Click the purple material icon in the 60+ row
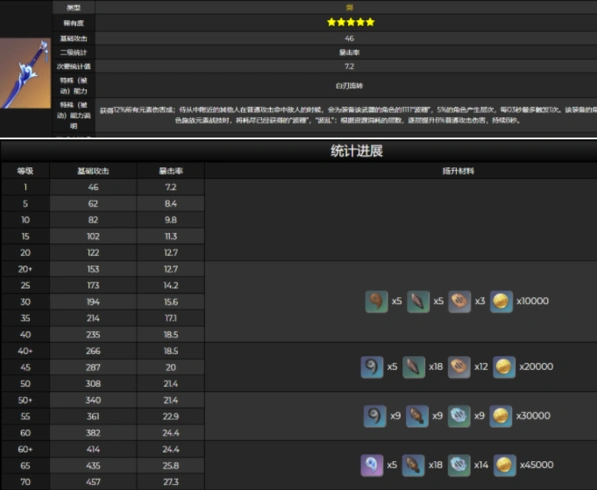Screen dimensions: 597x490 [x=372, y=465]
